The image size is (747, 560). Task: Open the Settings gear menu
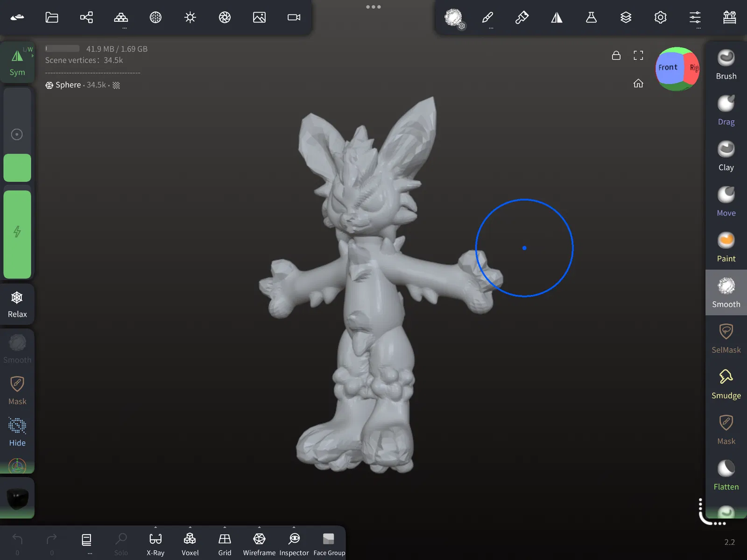click(x=660, y=18)
